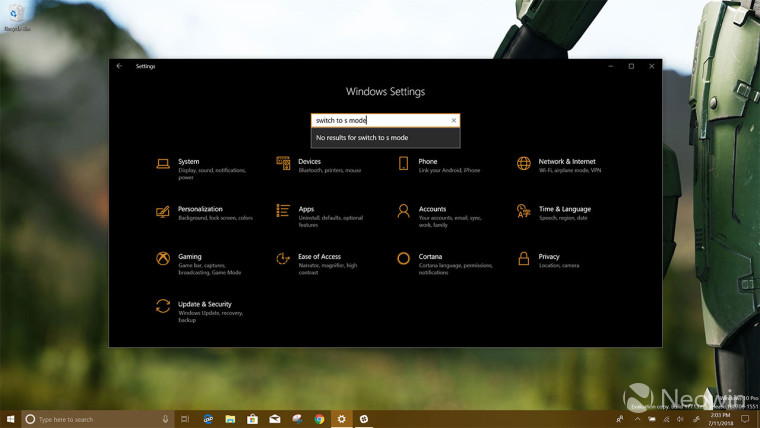Open Task View on the taskbar

[185, 419]
